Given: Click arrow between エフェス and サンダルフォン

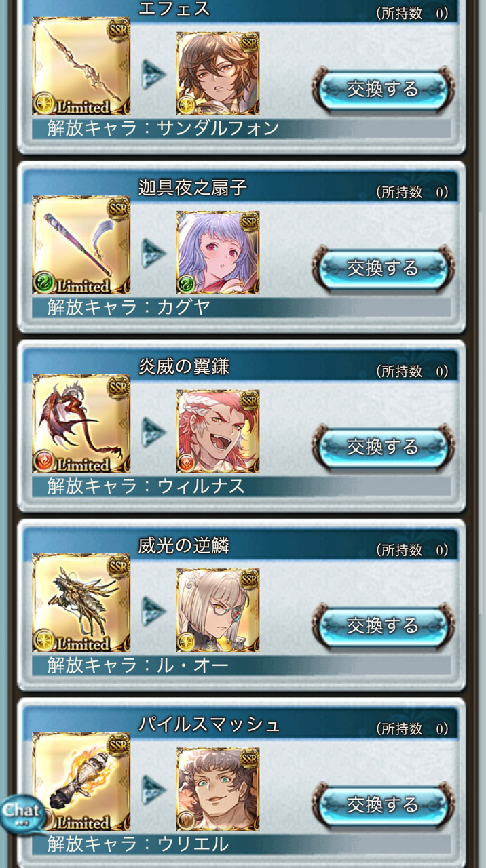Looking at the screenshot, I should click(x=153, y=73).
